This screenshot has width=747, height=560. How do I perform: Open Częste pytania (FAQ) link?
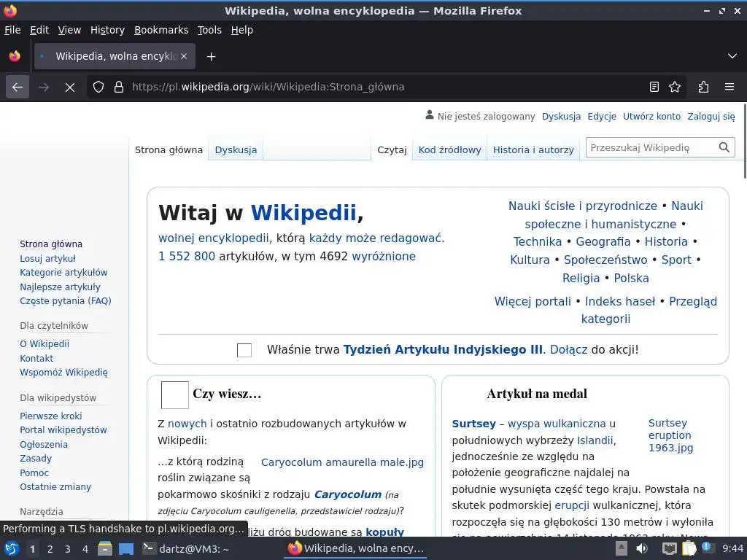65,301
